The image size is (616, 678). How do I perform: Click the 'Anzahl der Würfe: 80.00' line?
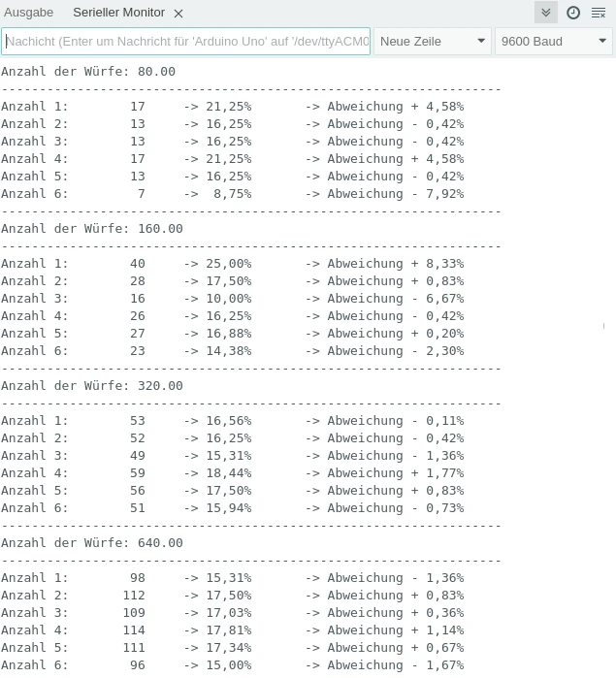point(88,72)
